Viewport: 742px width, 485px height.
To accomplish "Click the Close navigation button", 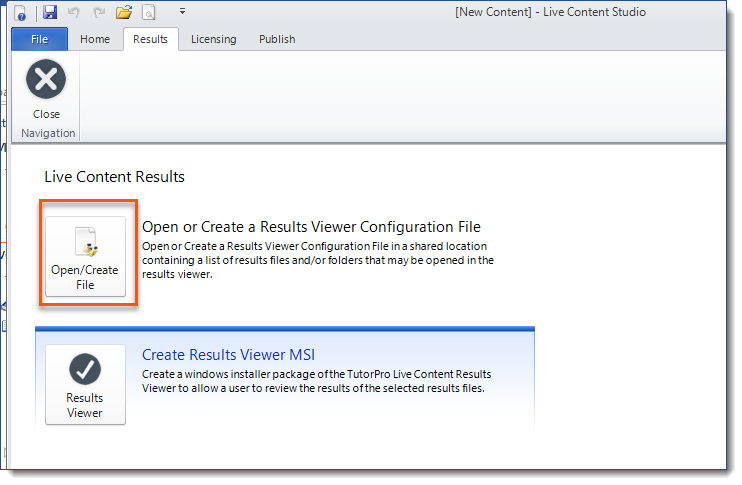I will pos(46,89).
